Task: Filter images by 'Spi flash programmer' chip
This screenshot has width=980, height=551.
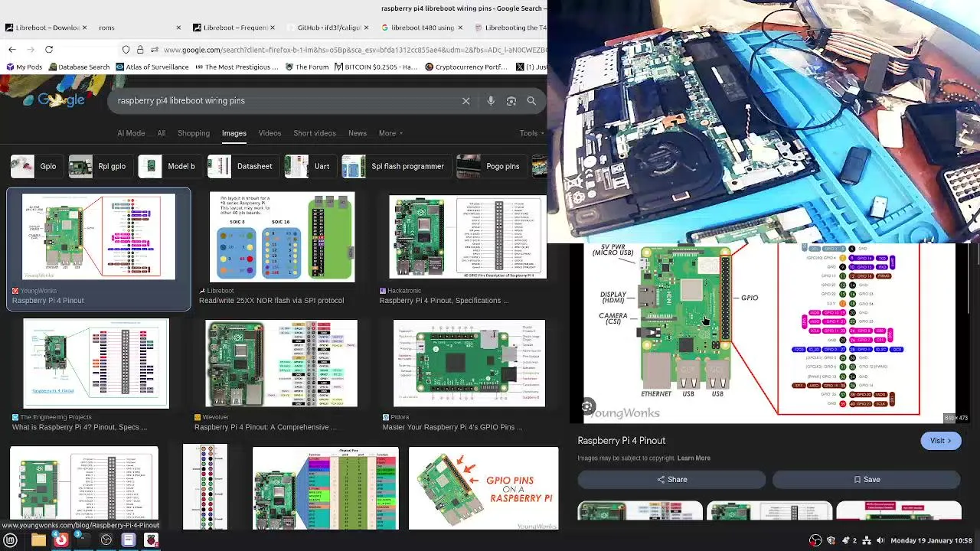Action: click(x=395, y=166)
